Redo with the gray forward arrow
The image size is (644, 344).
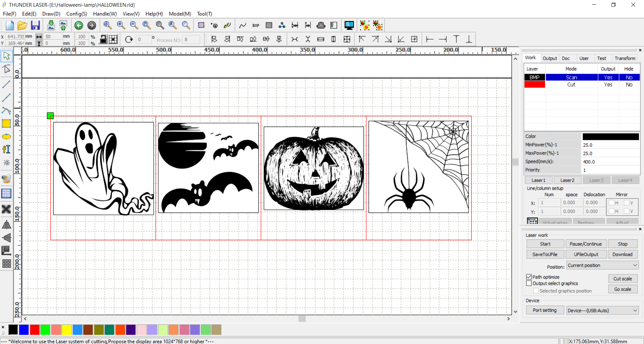tap(92, 25)
